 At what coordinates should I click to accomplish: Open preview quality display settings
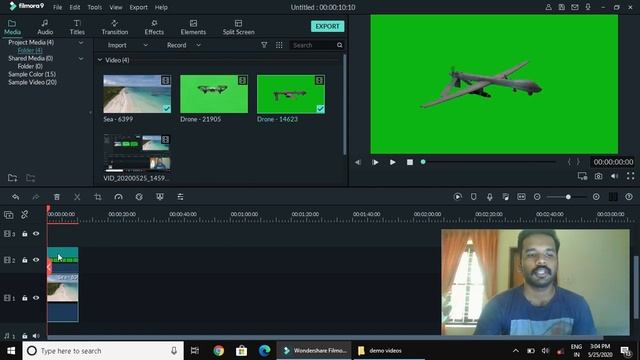(582, 176)
